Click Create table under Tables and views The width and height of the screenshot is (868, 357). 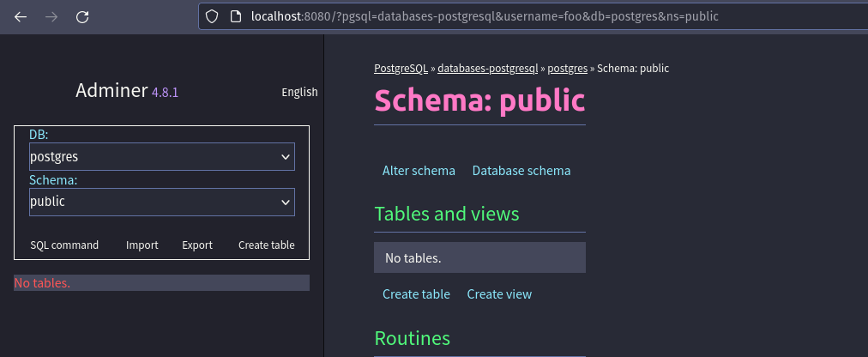416,294
